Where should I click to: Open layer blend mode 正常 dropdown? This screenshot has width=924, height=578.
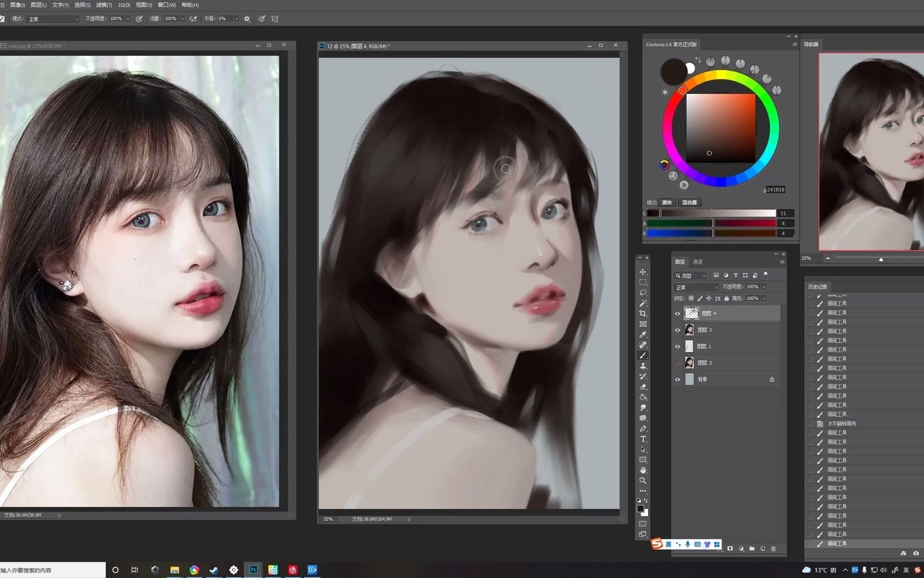tap(697, 287)
